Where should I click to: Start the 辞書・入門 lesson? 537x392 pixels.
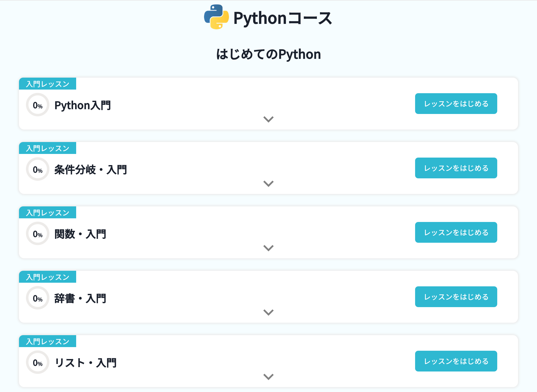pyautogui.click(x=456, y=296)
